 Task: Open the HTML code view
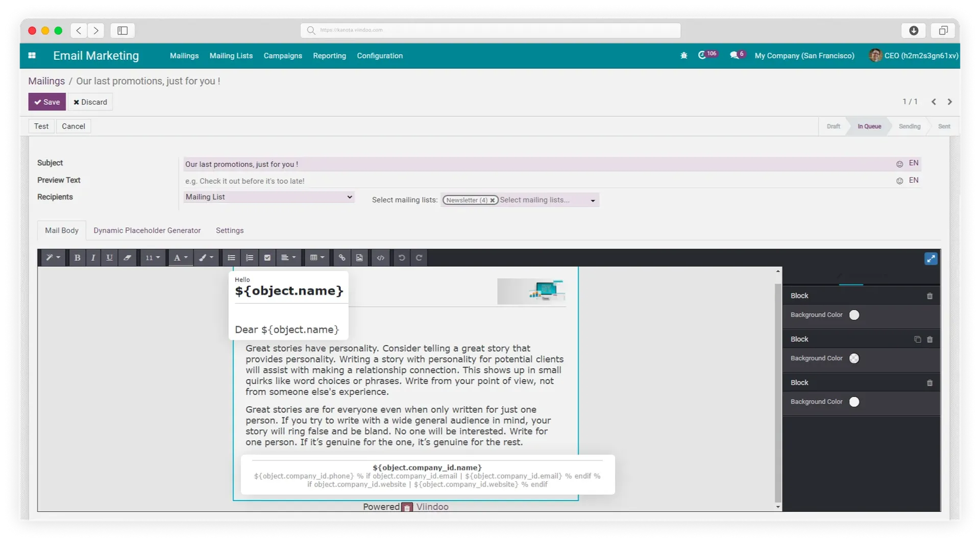pos(381,258)
